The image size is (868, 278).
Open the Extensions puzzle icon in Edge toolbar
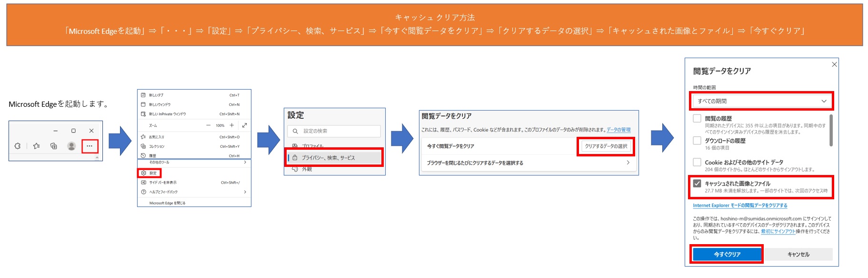(x=18, y=146)
